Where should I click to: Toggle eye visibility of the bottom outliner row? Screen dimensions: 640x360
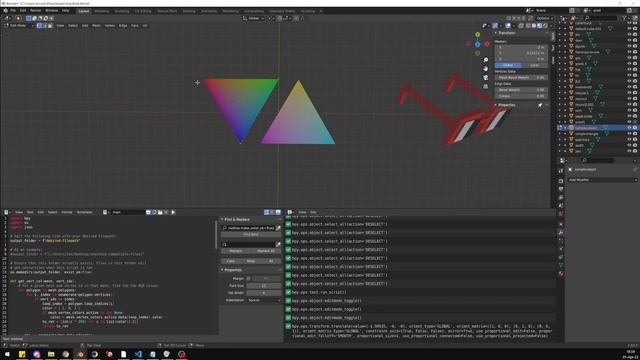click(x=629, y=151)
